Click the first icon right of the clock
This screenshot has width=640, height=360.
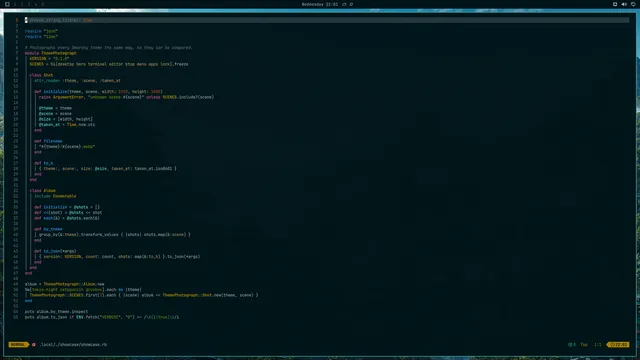point(344,4)
